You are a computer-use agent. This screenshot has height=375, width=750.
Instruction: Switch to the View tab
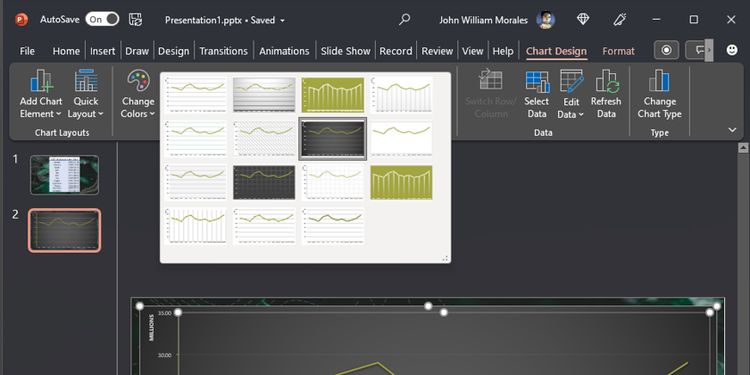click(x=473, y=51)
